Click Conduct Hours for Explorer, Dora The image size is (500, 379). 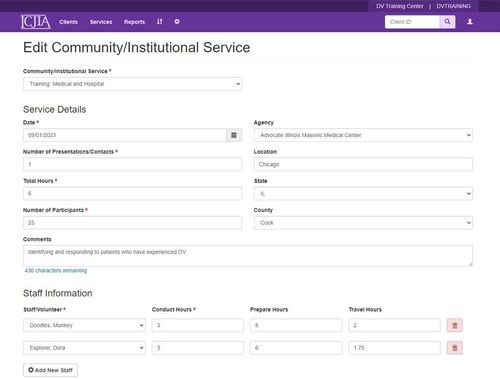pyautogui.click(x=198, y=348)
